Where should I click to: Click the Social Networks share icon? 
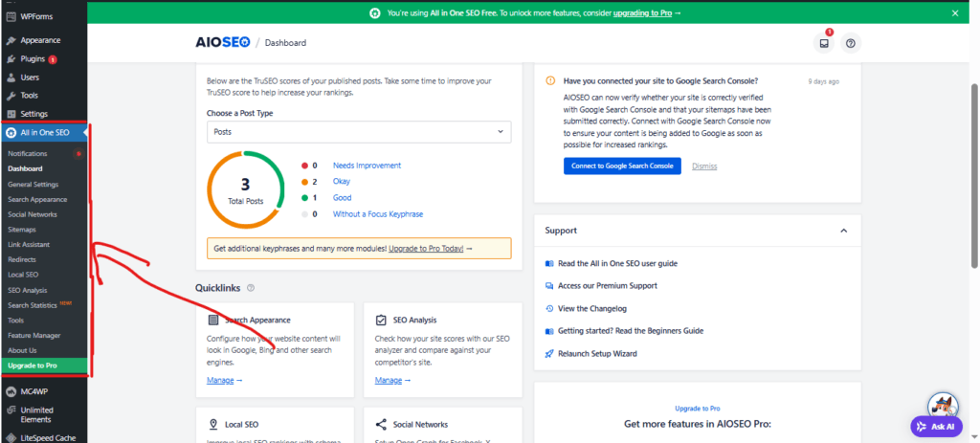coord(381,425)
